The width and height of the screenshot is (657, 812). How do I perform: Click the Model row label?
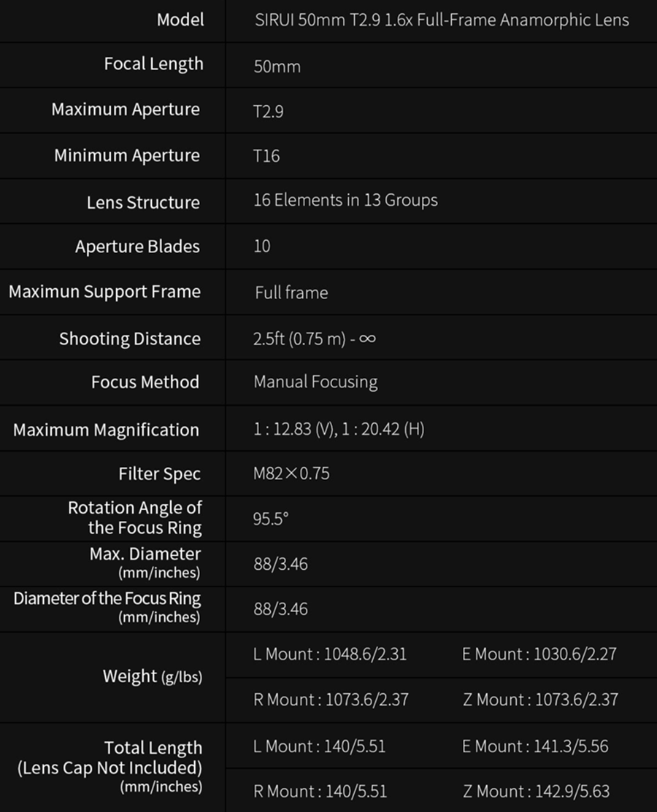180,20
